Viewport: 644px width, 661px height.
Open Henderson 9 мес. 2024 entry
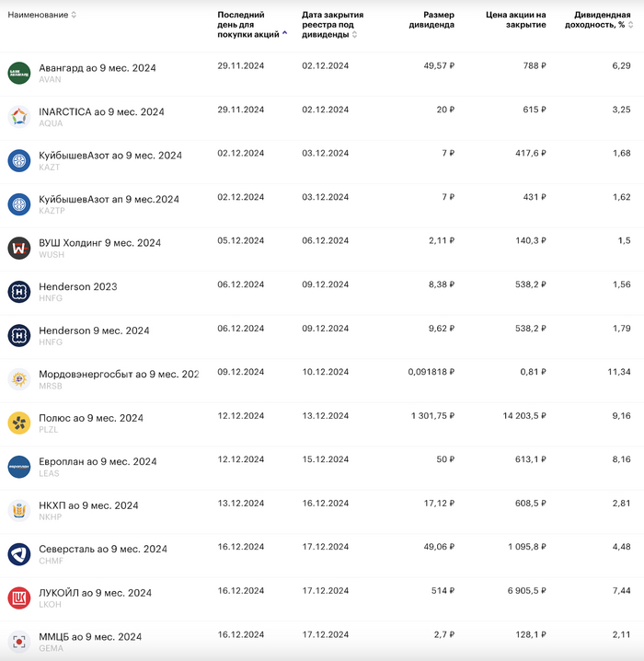(x=94, y=330)
